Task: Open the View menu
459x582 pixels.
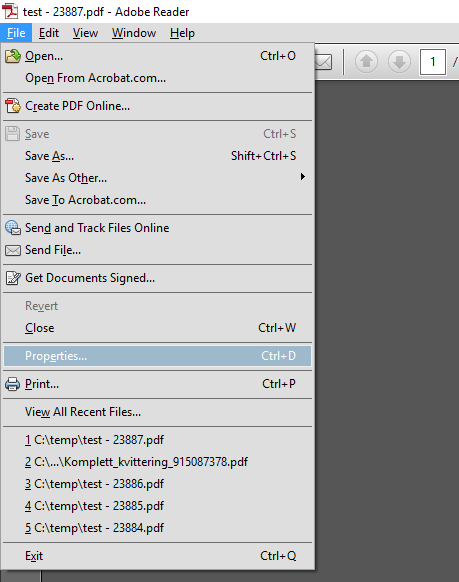Action: [85, 33]
